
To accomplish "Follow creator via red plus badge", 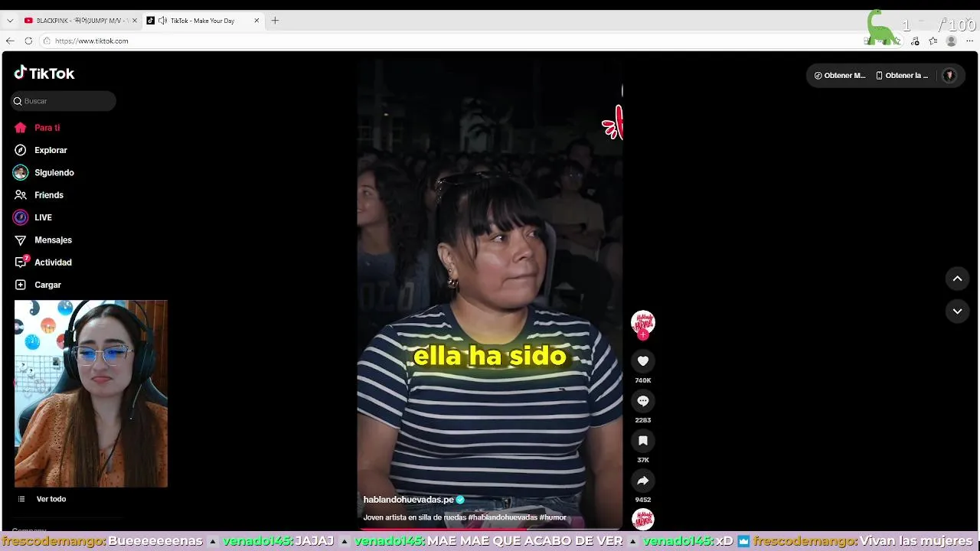I will [x=643, y=335].
